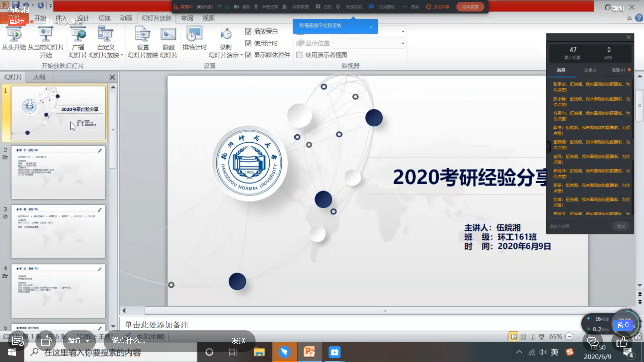
Task: Switch to the Outline (大纲) pane tab
Action: [x=39, y=77]
